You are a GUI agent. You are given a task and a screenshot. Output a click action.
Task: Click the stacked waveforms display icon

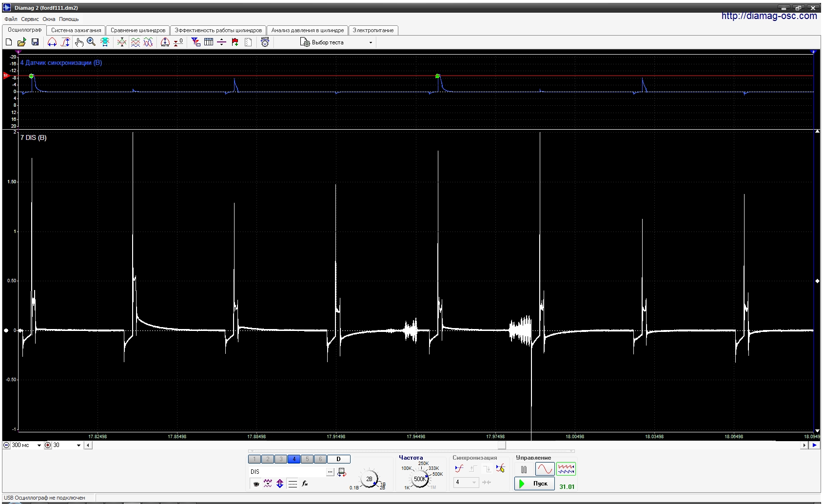tap(135, 42)
